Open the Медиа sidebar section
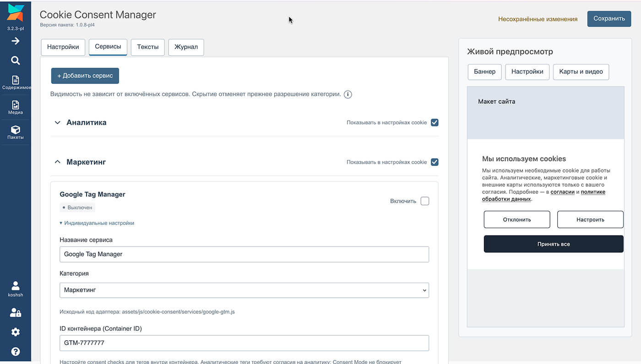 point(16,107)
